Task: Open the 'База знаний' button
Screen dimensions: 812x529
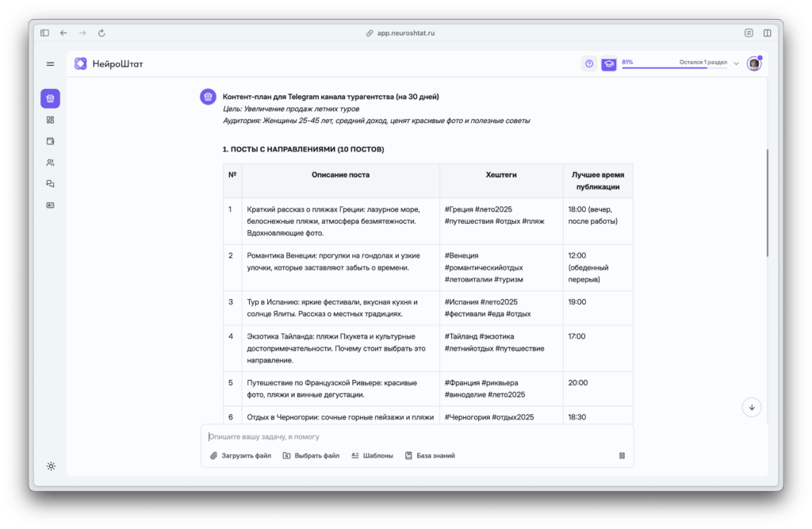Action: pos(430,456)
